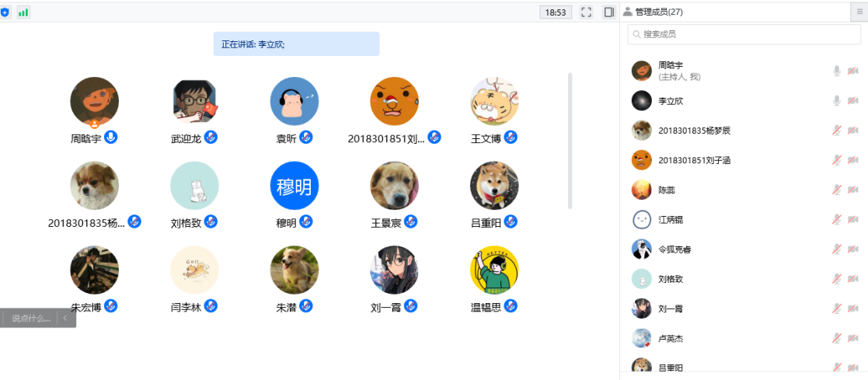Check the green network signal icon
The height and width of the screenshot is (380, 868).
pyautogui.click(x=23, y=12)
